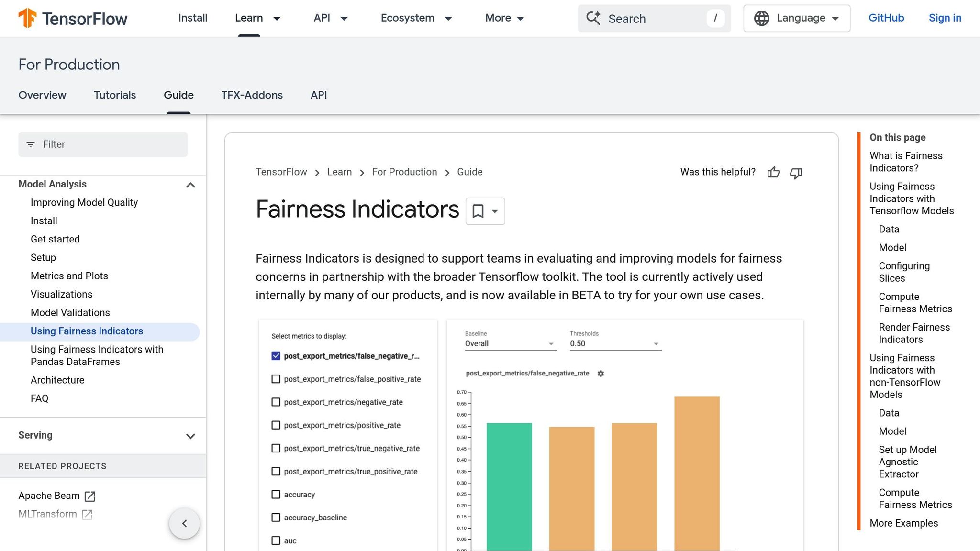The height and width of the screenshot is (551, 980).
Task: Click the gear icon beside false_negative_rate chart title
Action: [601, 374]
